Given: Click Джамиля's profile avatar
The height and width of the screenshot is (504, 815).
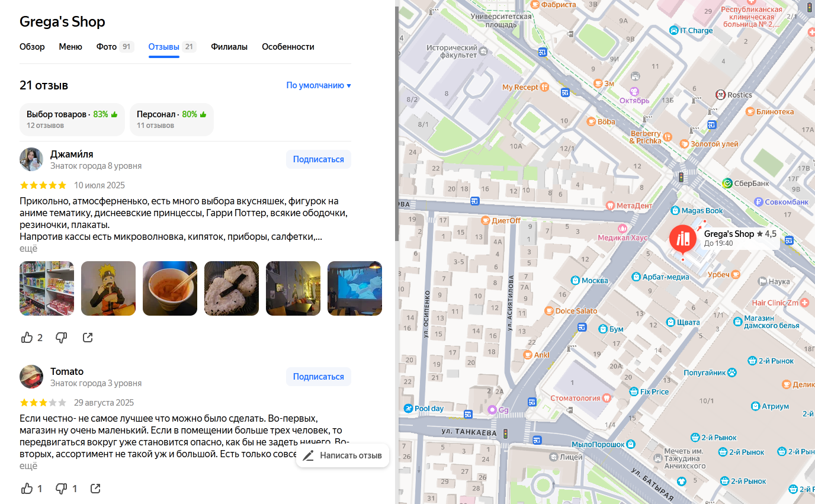Looking at the screenshot, I should click(31, 159).
